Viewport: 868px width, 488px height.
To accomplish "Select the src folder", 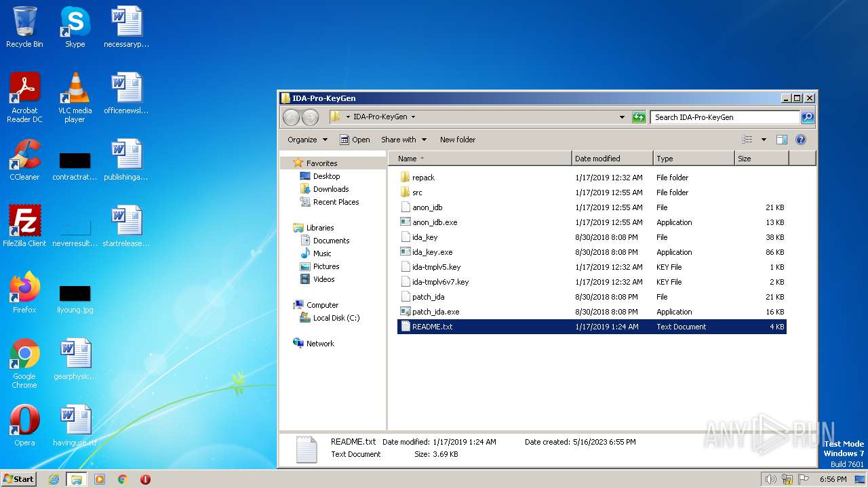I will 591,192.
